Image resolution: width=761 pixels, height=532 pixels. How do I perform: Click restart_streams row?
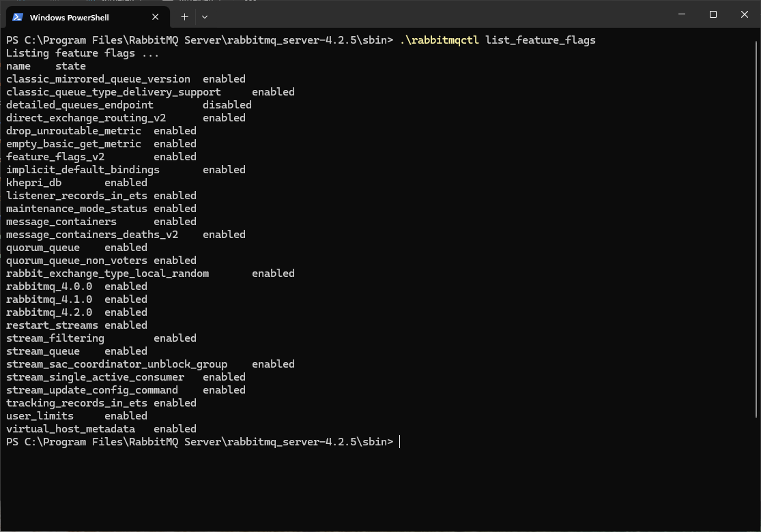click(x=76, y=325)
